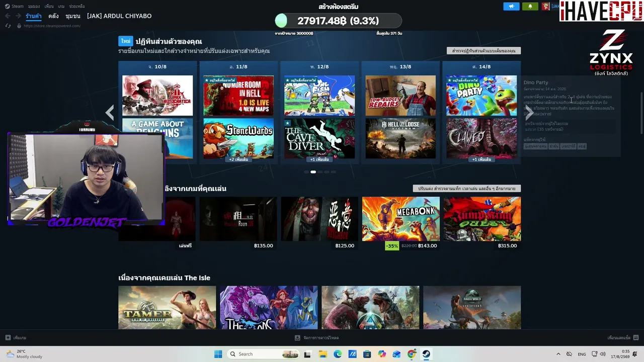
Task: Open the fishing game capsule under 12/8
Action: pyautogui.click(x=319, y=96)
